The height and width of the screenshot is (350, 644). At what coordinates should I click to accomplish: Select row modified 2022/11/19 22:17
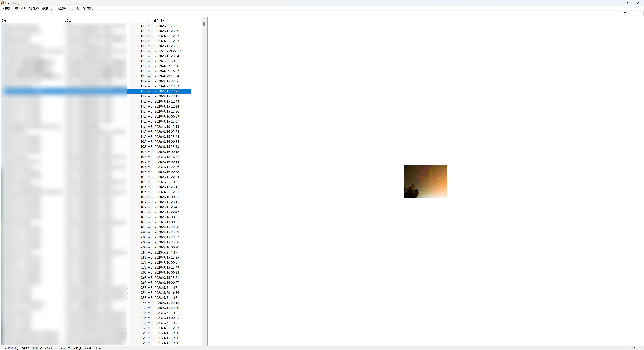167,51
